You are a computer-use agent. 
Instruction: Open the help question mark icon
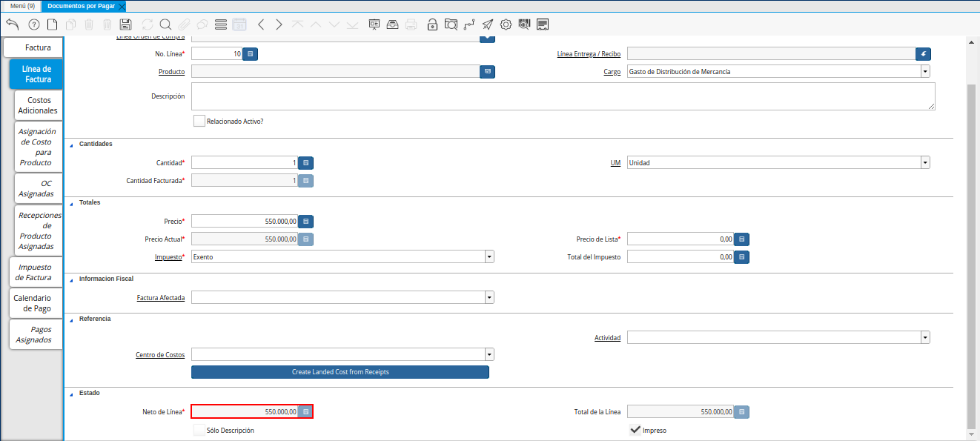(33, 24)
